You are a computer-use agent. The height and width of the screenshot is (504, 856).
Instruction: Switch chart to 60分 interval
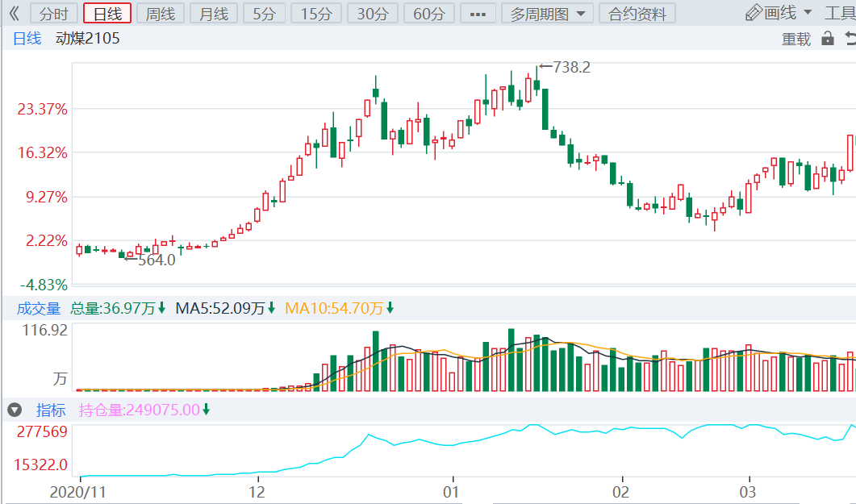(429, 14)
